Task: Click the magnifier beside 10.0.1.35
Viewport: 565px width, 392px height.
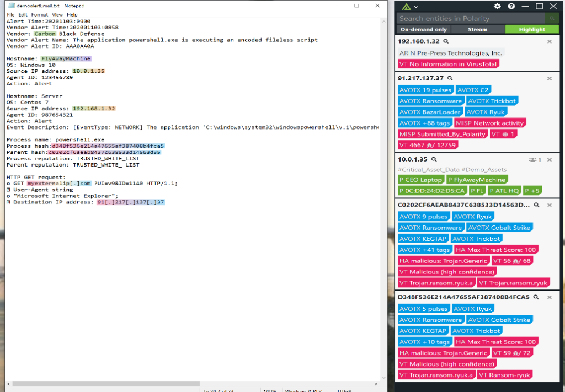Action: [434, 159]
